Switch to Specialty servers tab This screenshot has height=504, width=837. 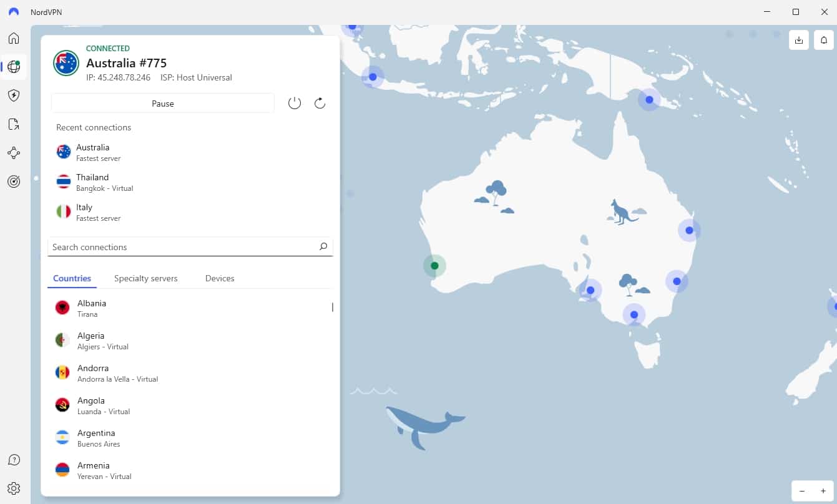pos(146,278)
